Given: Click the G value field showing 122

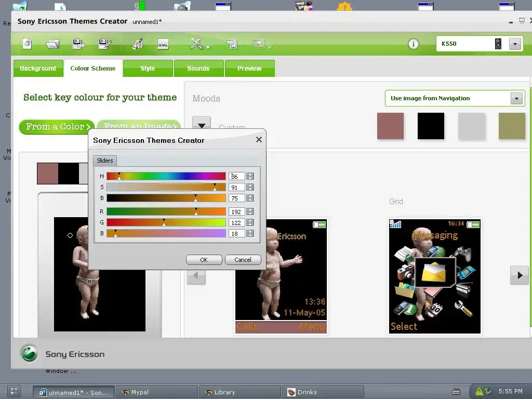Looking at the screenshot, I should 236,222.
